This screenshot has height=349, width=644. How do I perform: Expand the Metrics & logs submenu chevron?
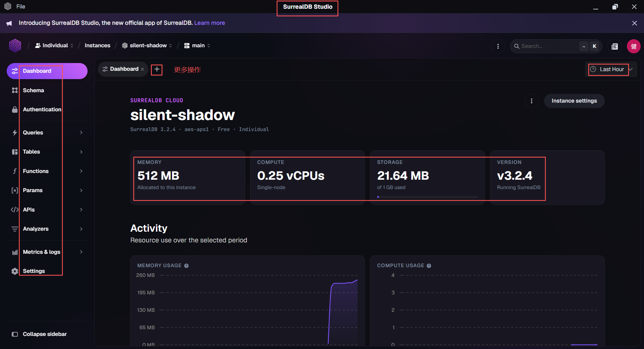81,252
